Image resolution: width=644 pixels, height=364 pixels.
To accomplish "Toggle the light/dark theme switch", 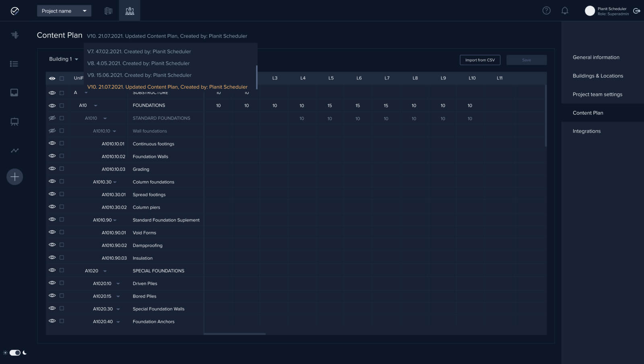I will 15,353.
